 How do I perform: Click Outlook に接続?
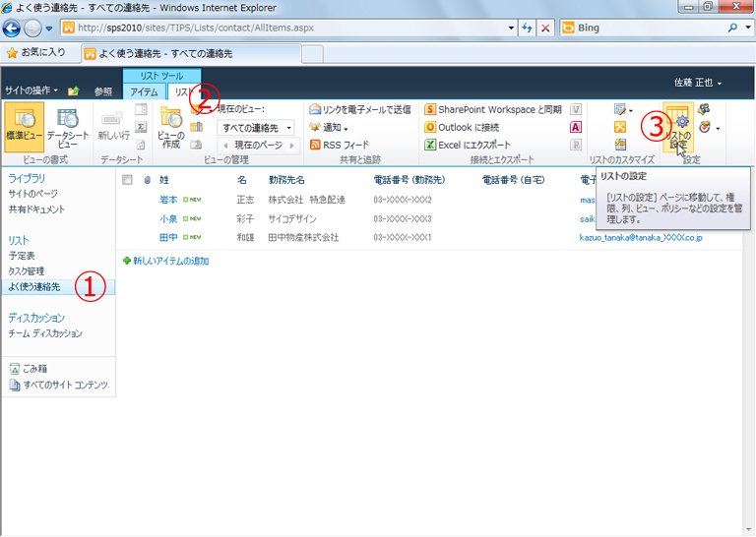click(462, 127)
